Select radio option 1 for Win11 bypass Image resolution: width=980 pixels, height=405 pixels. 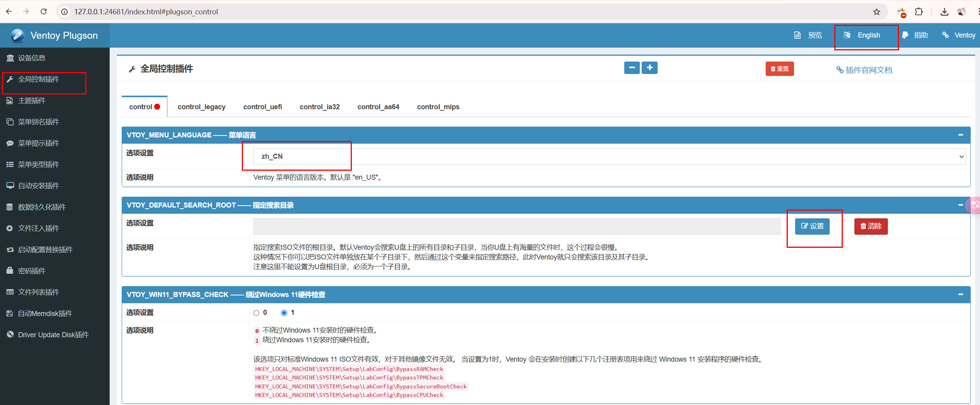coord(284,313)
